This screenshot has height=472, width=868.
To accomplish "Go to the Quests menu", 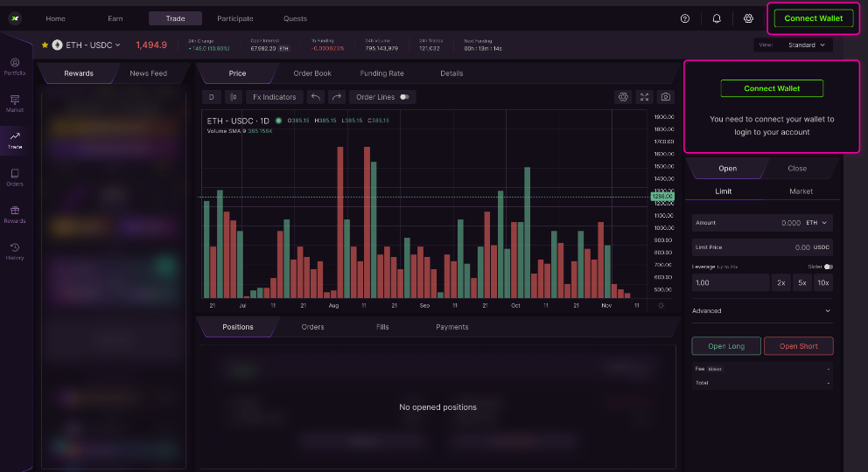I will coord(295,18).
